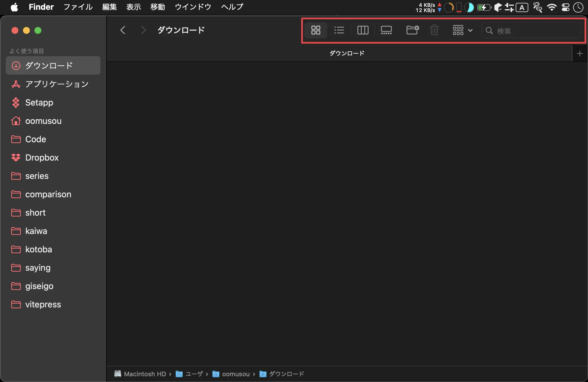Open アプリケーション in the sidebar
The width and height of the screenshot is (588, 382).
pyautogui.click(x=53, y=84)
